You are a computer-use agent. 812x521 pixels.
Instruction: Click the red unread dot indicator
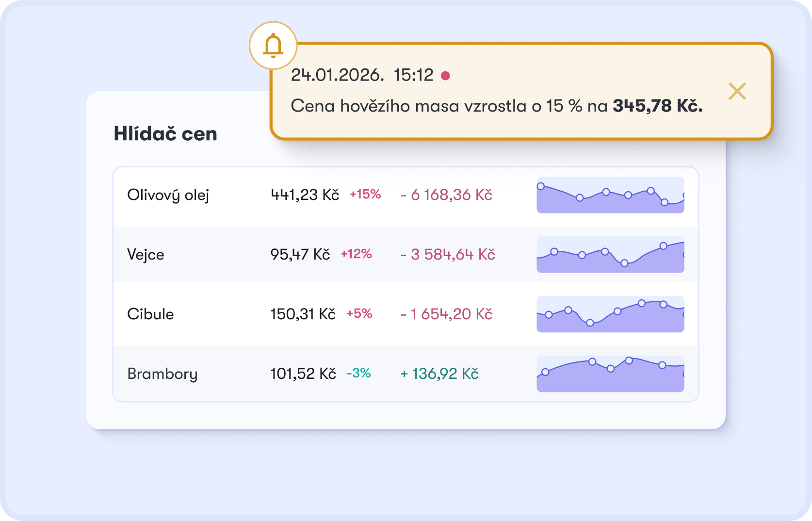445,76
